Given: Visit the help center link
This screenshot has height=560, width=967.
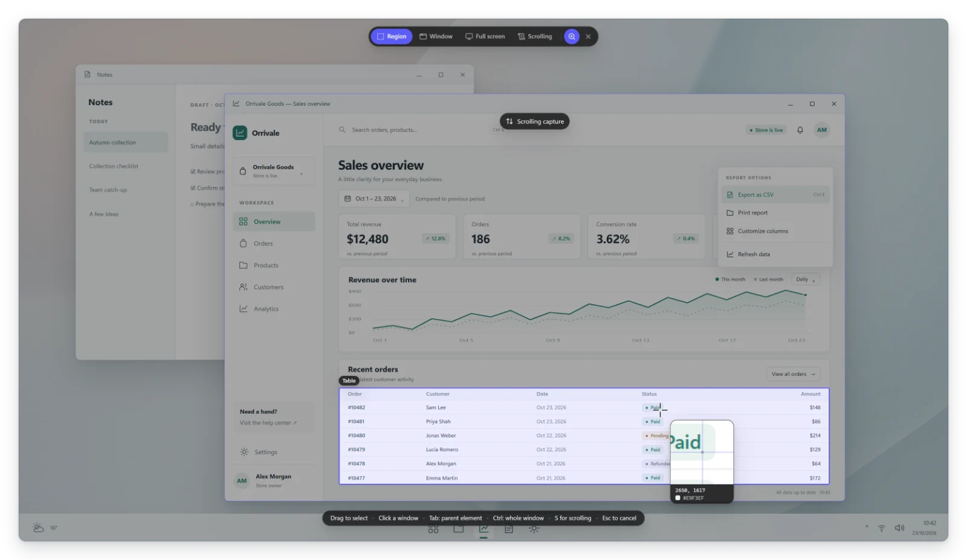Looking at the screenshot, I should coord(268,423).
